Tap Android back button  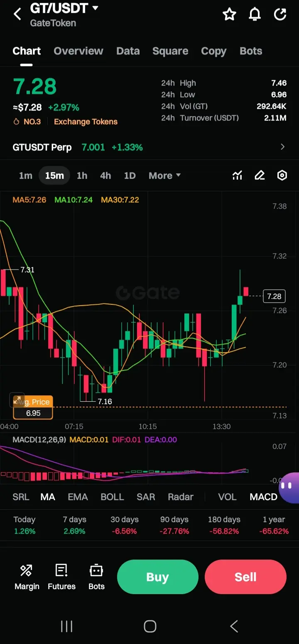click(x=234, y=626)
